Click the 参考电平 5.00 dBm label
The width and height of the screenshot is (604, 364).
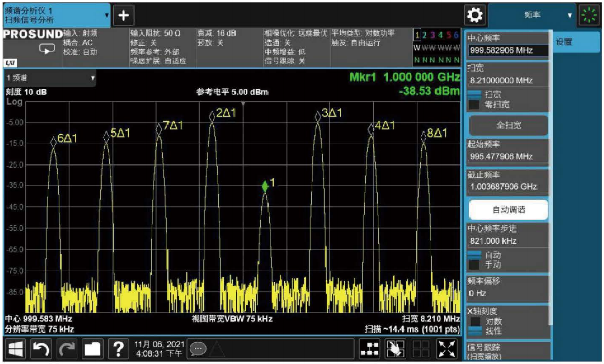tap(232, 92)
